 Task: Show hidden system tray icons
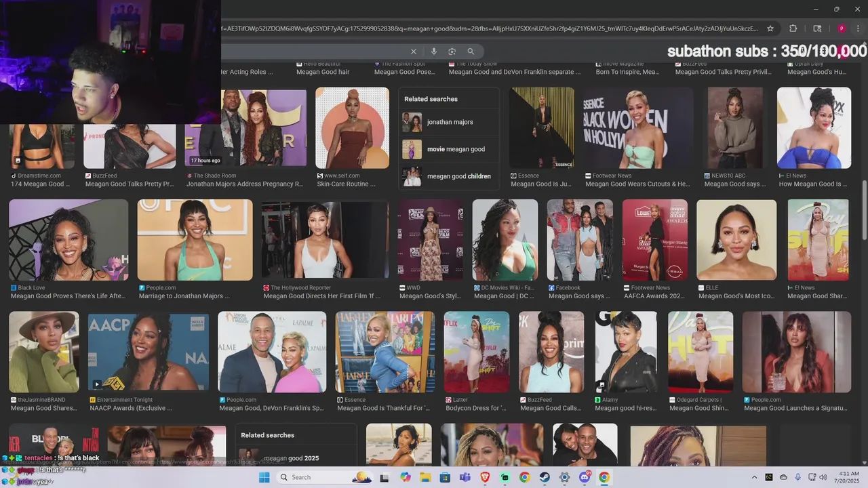[x=754, y=477]
